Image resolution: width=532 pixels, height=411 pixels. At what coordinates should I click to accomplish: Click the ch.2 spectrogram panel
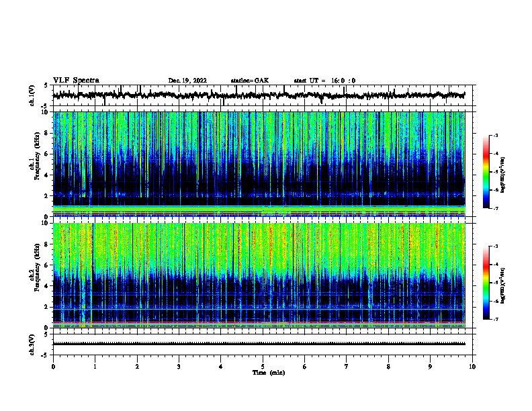point(259,275)
